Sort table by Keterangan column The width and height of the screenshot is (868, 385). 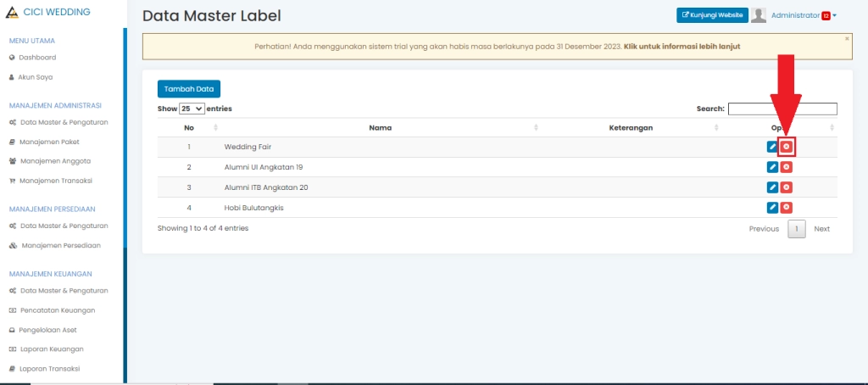click(x=631, y=128)
